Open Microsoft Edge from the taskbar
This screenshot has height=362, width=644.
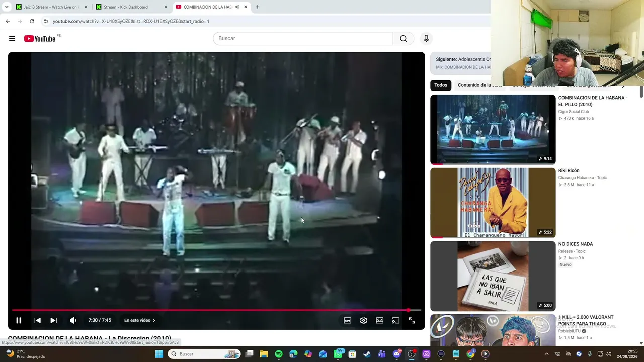point(293,354)
